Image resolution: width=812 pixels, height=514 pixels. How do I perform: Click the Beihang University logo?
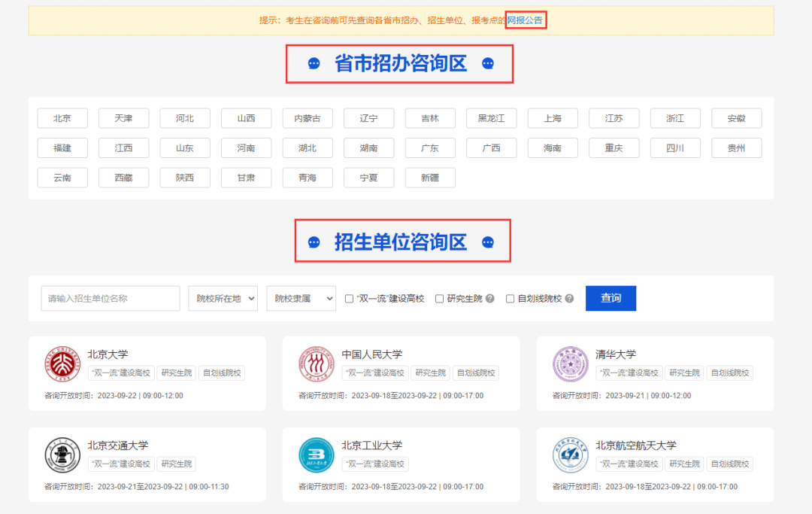570,455
